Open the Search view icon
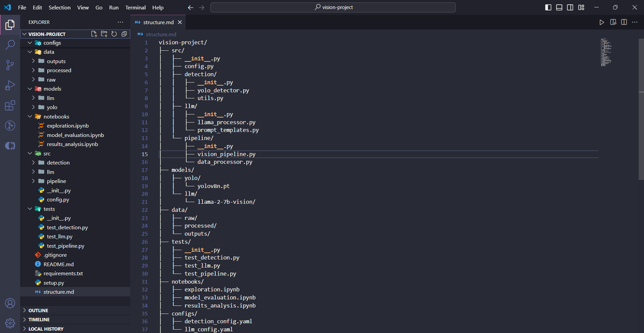Viewport: 644px width, 333px height. [x=10, y=45]
